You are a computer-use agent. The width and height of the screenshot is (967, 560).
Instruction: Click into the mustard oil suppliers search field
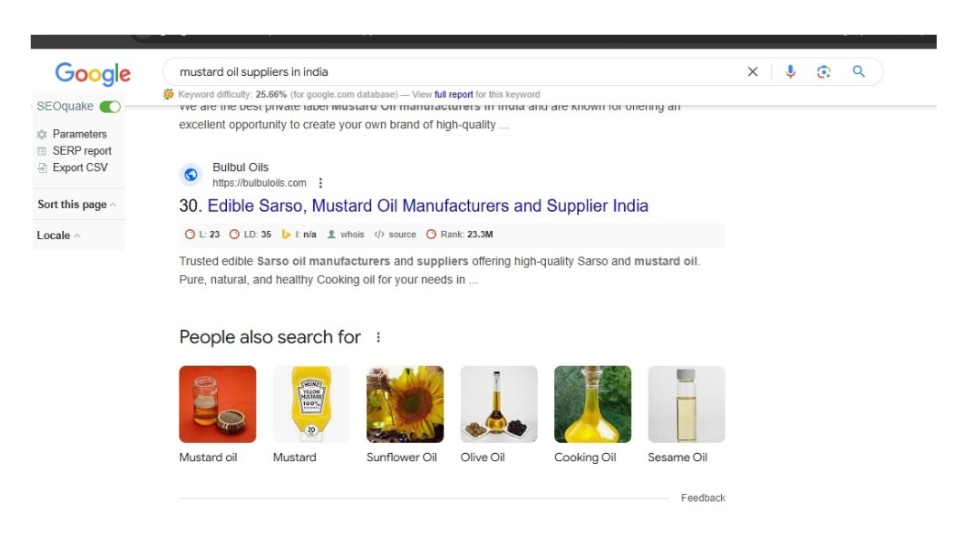(x=456, y=72)
